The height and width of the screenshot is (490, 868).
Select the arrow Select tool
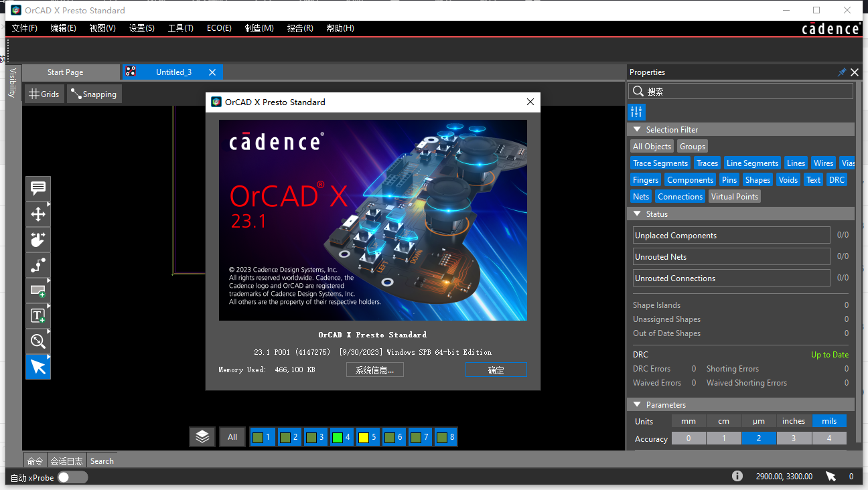pyautogui.click(x=38, y=367)
